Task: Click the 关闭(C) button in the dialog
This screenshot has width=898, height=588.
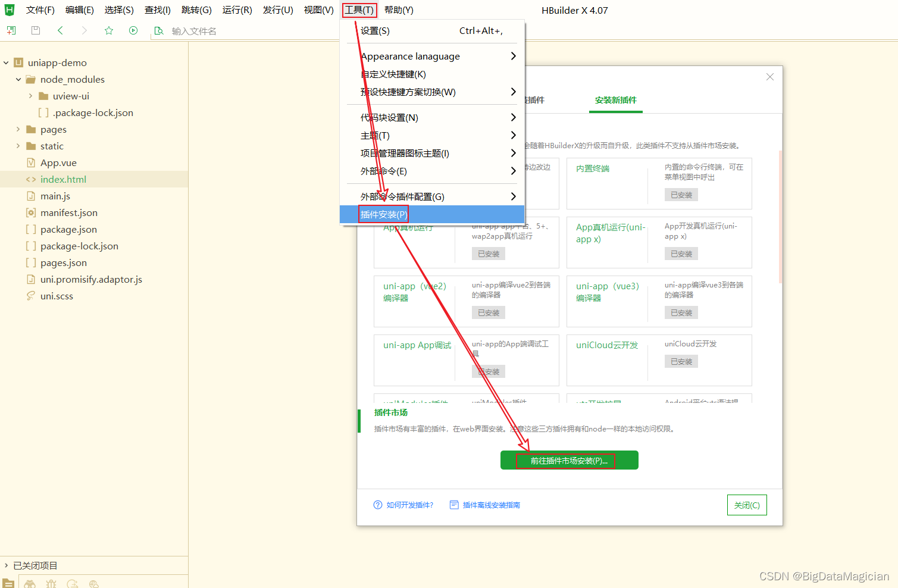Action: 747,505
